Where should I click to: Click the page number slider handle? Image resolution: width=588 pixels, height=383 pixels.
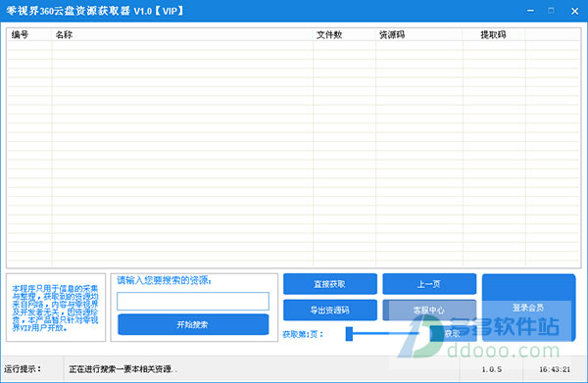coord(349,333)
